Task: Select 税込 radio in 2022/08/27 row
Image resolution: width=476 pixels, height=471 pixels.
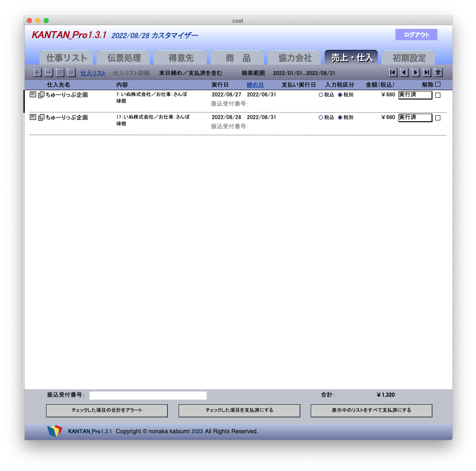Action: tap(320, 95)
